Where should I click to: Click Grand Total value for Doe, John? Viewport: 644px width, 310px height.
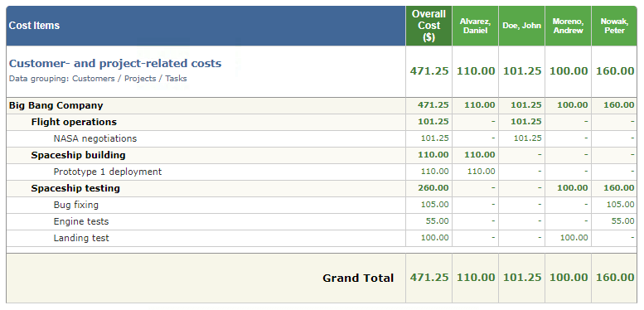(x=522, y=278)
